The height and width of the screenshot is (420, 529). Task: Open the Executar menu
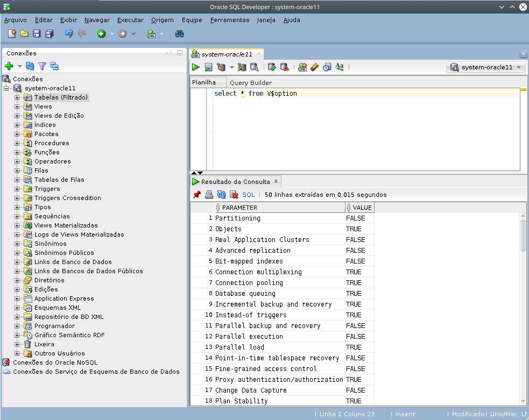pyautogui.click(x=130, y=20)
